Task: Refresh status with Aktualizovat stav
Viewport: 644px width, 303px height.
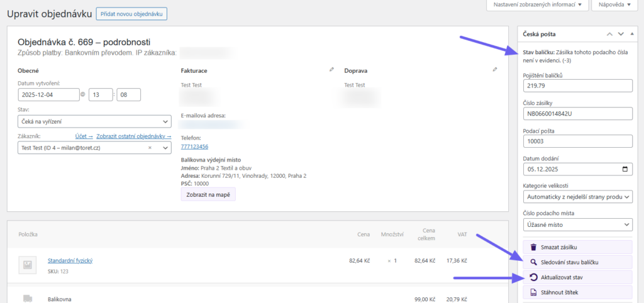Action: 577,277
